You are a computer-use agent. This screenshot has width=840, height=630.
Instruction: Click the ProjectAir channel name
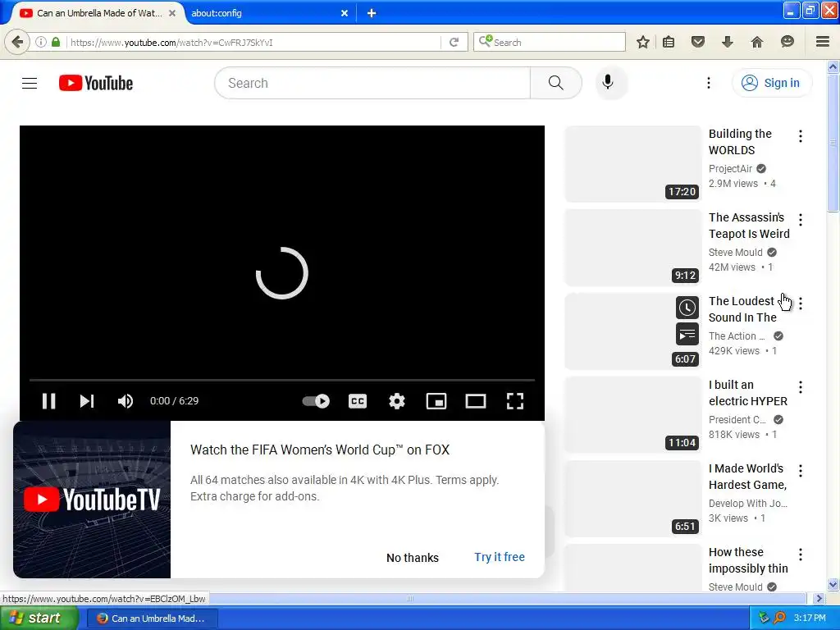pyautogui.click(x=730, y=169)
